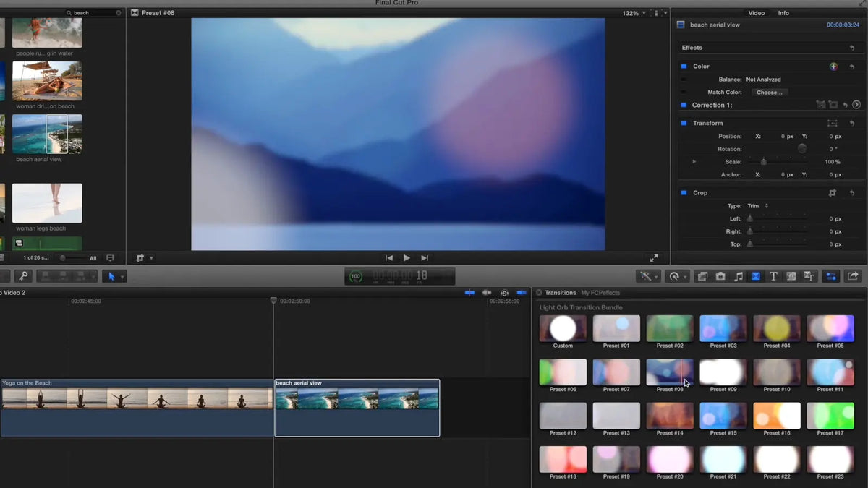Open the Music and Sound browser
868x488 pixels.
(739, 276)
